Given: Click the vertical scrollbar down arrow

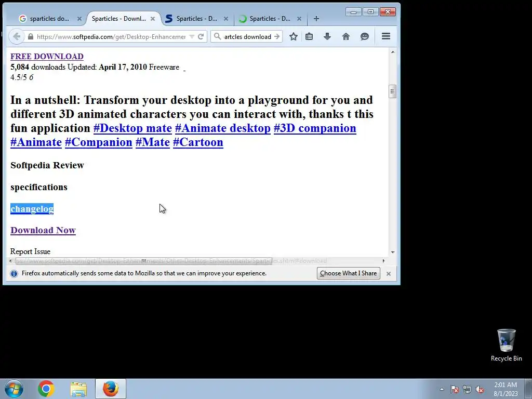Looking at the screenshot, I should (393, 252).
